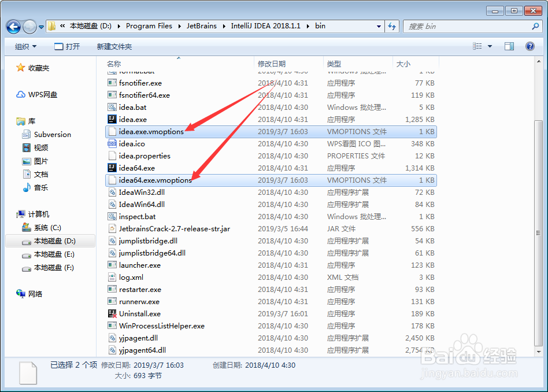Open the 文档 library
Screen dimensions: 548x392
click(x=35, y=174)
